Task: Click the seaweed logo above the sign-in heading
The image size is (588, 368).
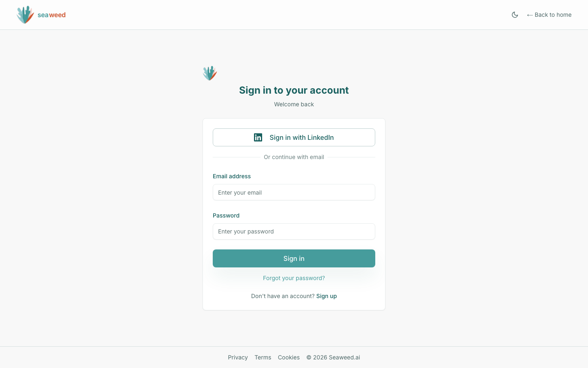Action: pos(209,73)
